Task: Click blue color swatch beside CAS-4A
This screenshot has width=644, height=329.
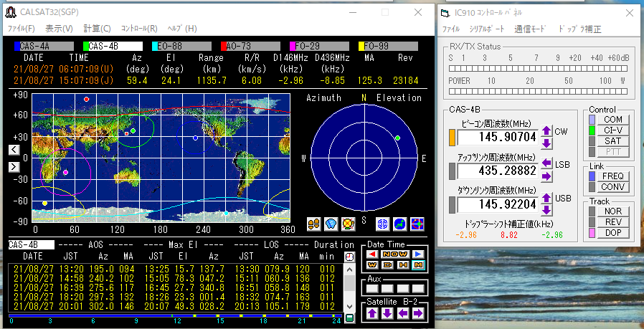Action: click(x=16, y=47)
